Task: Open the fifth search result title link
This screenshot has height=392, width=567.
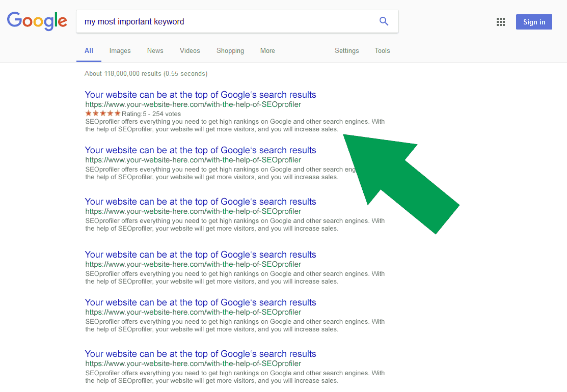Action: 200,302
